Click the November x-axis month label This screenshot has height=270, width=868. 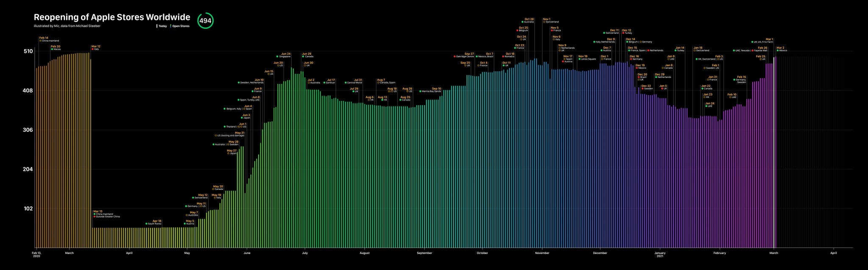(542, 253)
